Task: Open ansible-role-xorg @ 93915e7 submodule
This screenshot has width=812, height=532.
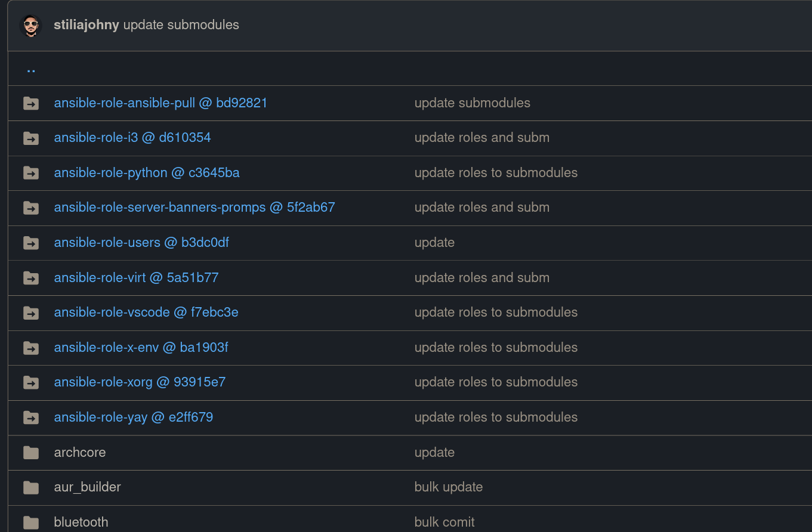Action: (x=140, y=382)
